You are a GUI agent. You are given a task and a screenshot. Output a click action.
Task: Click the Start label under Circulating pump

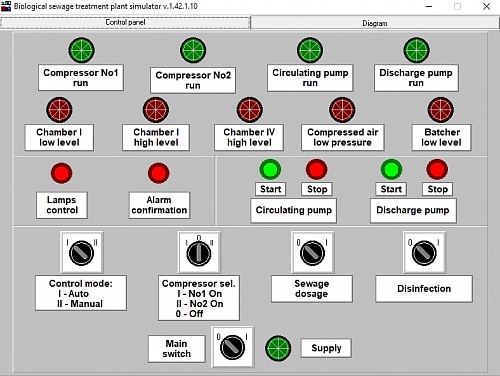pyautogui.click(x=271, y=189)
